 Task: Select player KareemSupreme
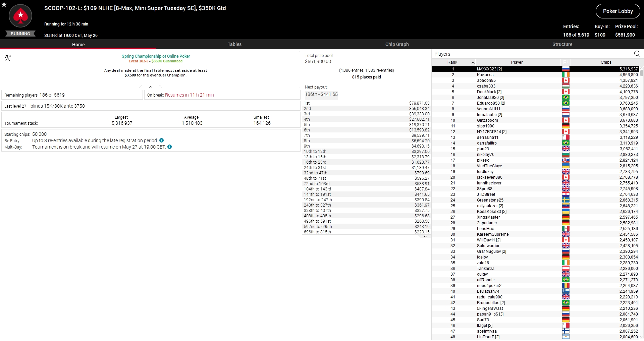pyautogui.click(x=493, y=234)
